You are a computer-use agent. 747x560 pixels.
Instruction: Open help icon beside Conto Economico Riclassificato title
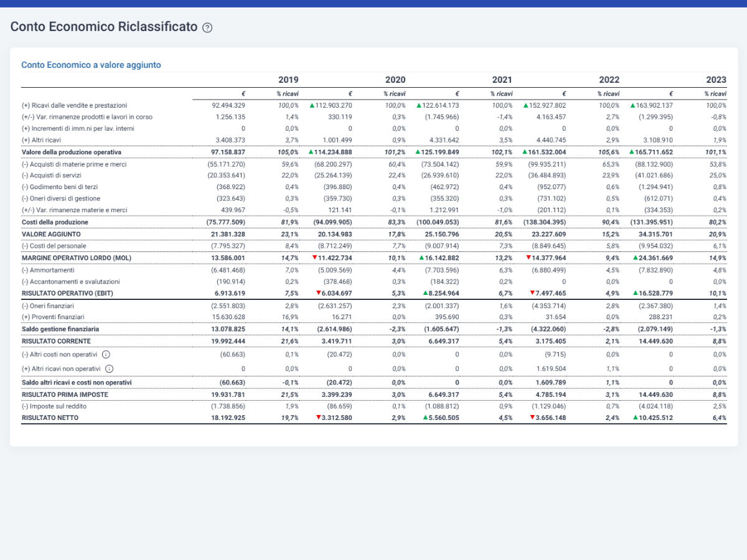point(207,27)
